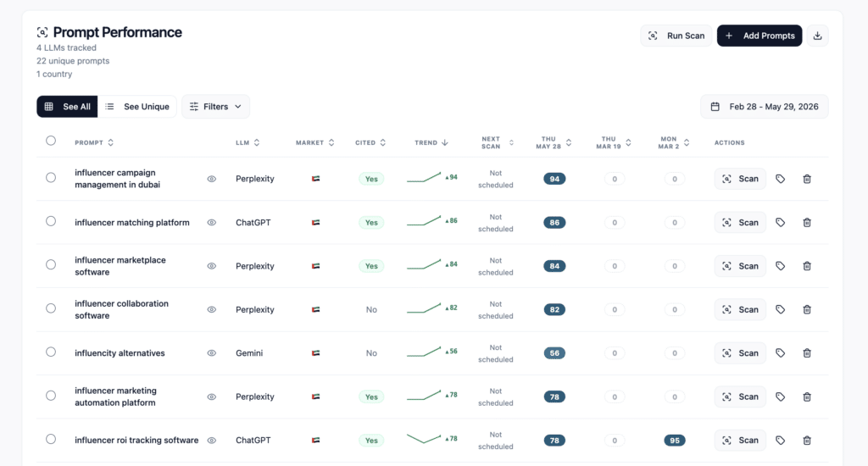868x466 pixels.
Task: Select influencer campaign management in dubai row
Action: click(51, 178)
